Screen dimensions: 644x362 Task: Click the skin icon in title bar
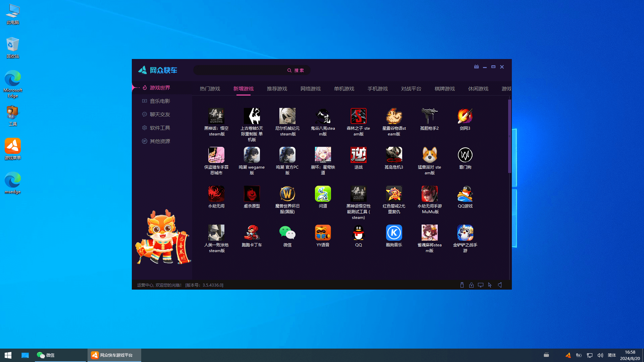[x=476, y=67]
